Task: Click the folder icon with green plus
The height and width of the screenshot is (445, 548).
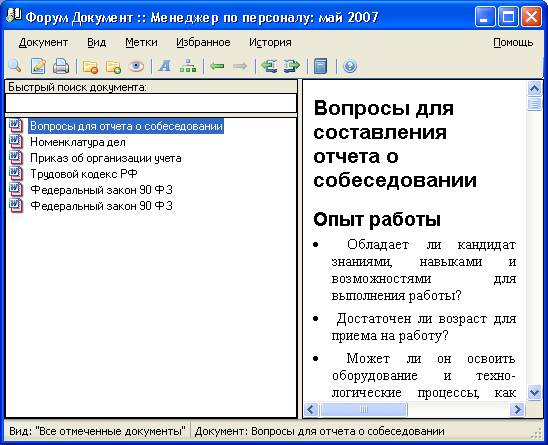Action: click(x=113, y=66)
